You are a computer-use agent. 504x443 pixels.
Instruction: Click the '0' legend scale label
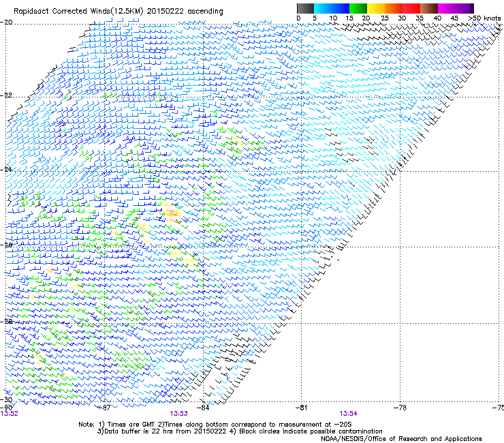[x=298, y=18]
